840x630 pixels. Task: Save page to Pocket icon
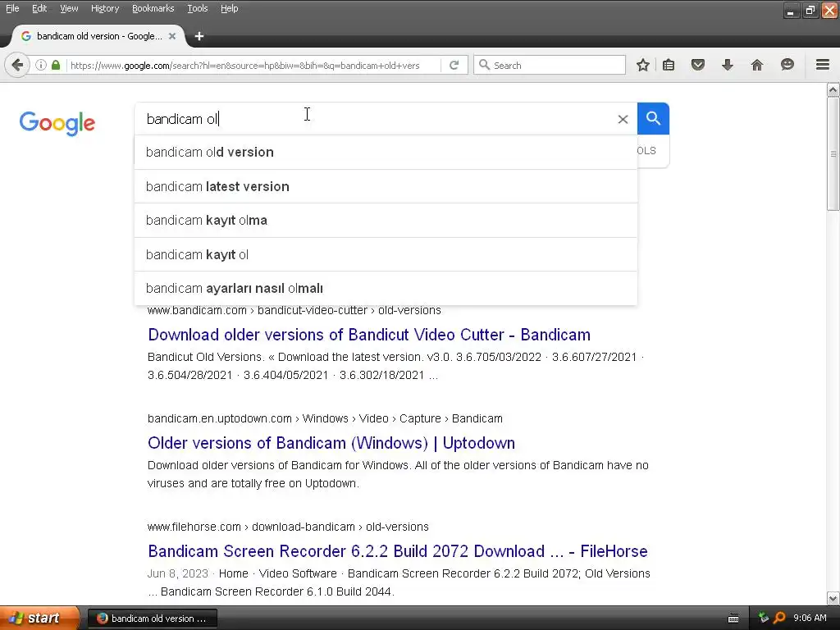pyautogui.click(x=697, y=66)
